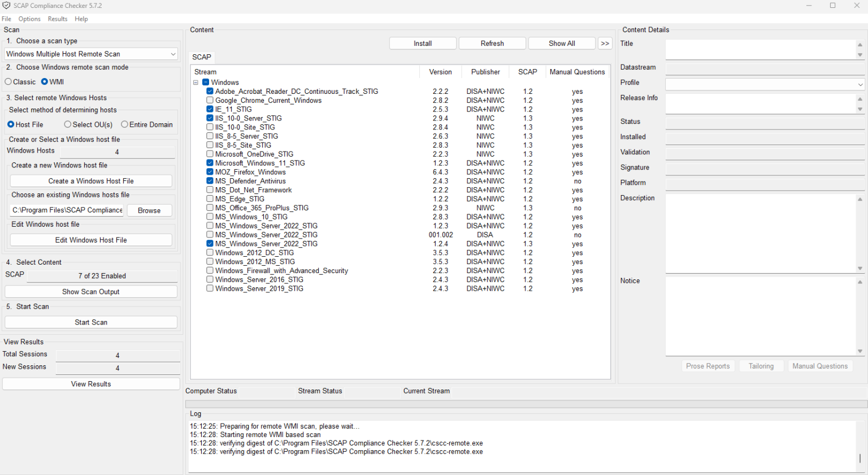Click the Windows hosts file path field
This screenshot has width=868, height=475.
coord(67,210)
